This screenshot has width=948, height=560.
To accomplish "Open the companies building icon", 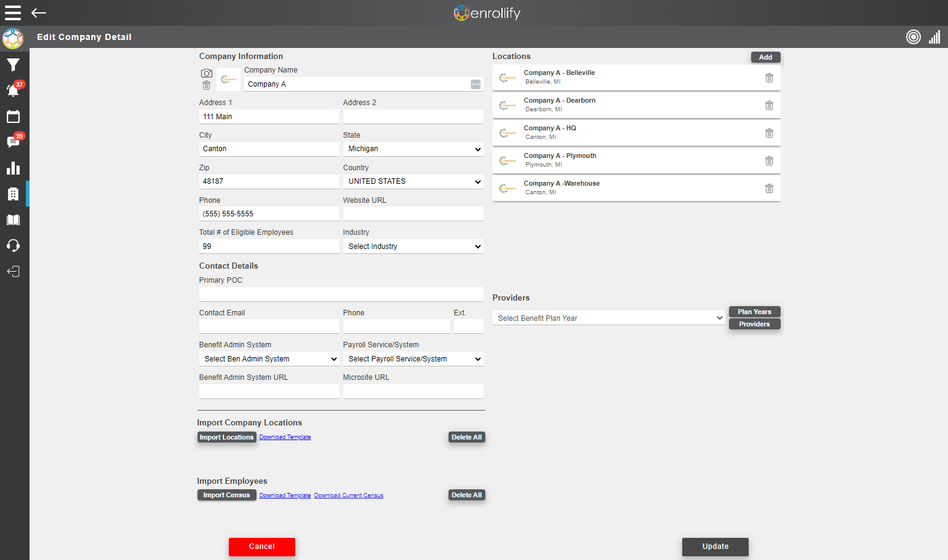I will click(x=13, y=194).
